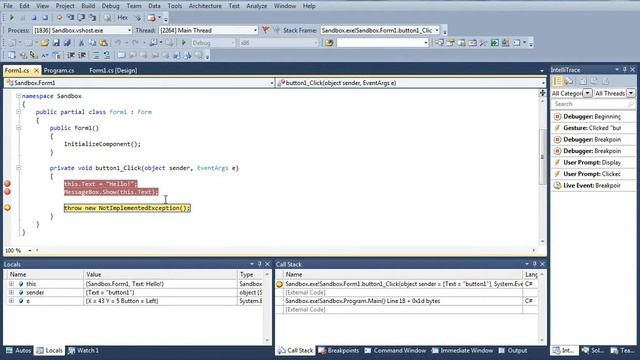The height and width of the screenshot is (360, 640).
Task: Toggle breakpoint on throw NotImplementedException line
Action: (7, 208)
